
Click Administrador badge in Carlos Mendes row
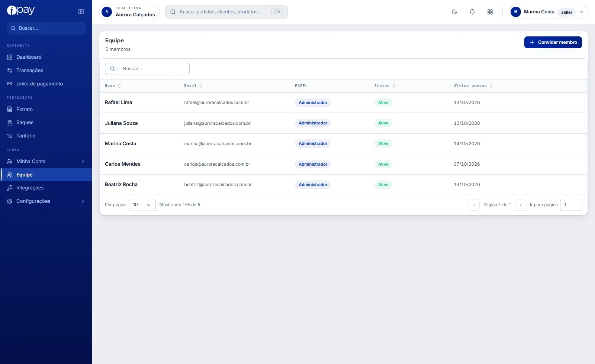tap(313, 164)
